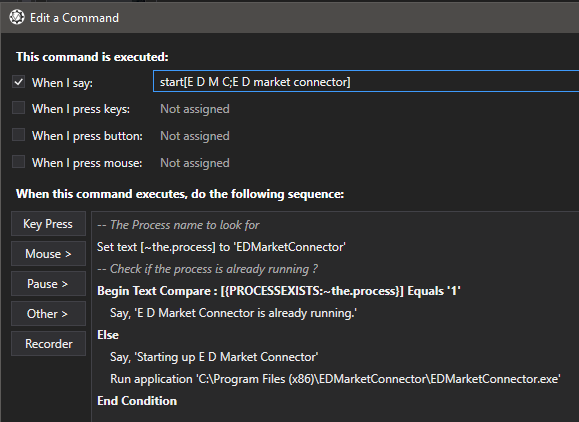The height and width of the screenshot is (422, 579).
Task: Select '-- The Process name to look for' comment
Action: [178, 225]
